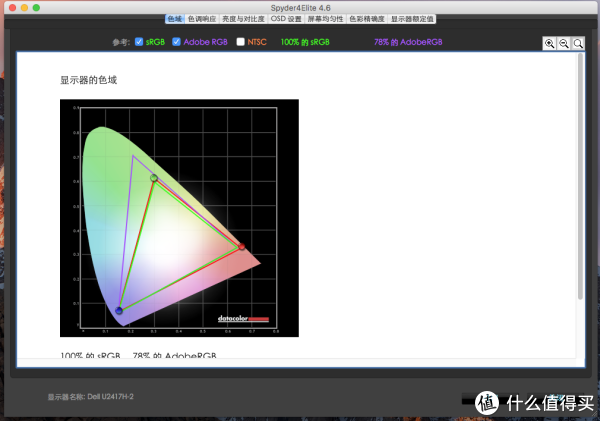
Task: Open the 色彩精确度 tab
Action: tap(367, 19)
